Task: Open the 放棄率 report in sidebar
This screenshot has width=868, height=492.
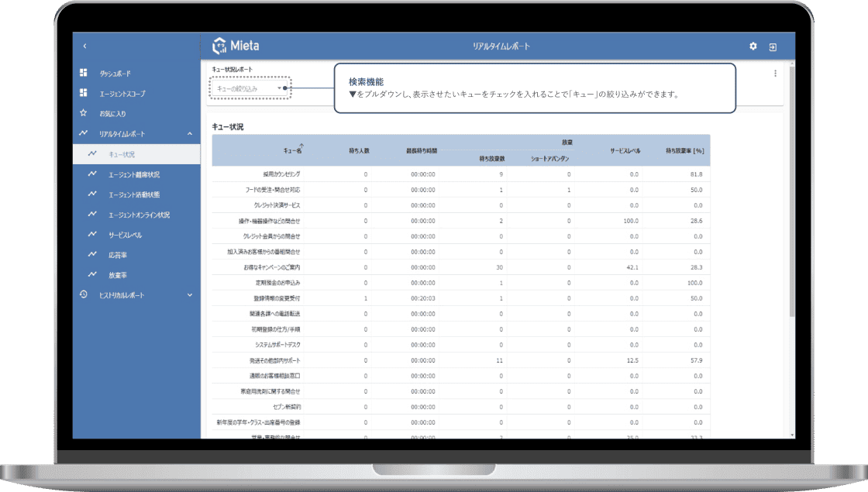Action: (118, 275)
